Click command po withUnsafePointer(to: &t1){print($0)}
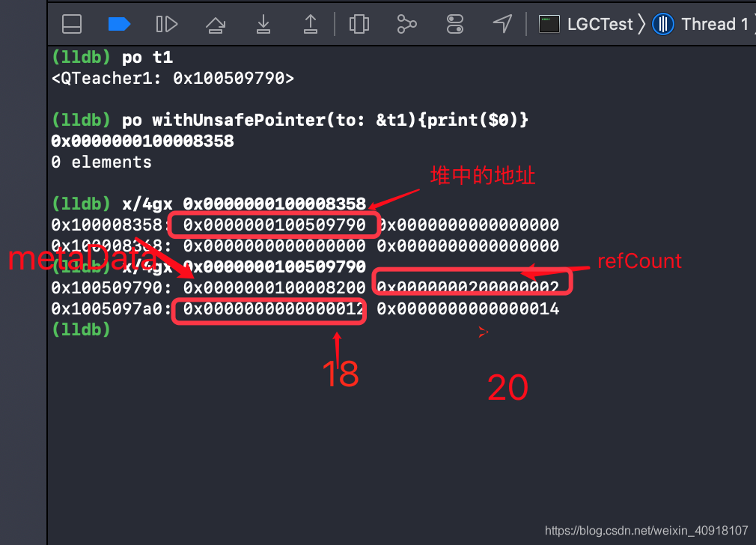 coord(325,120)
